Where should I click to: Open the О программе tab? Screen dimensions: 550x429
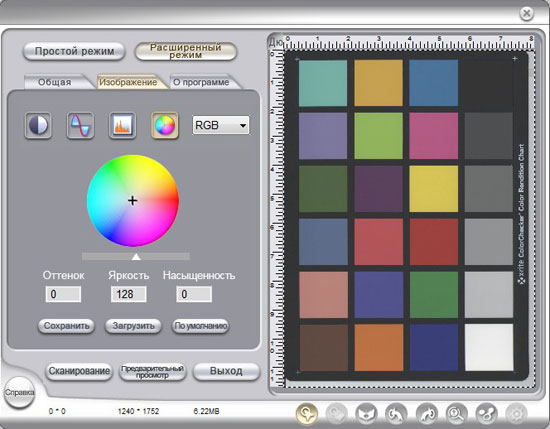click(x=201, y=82)
